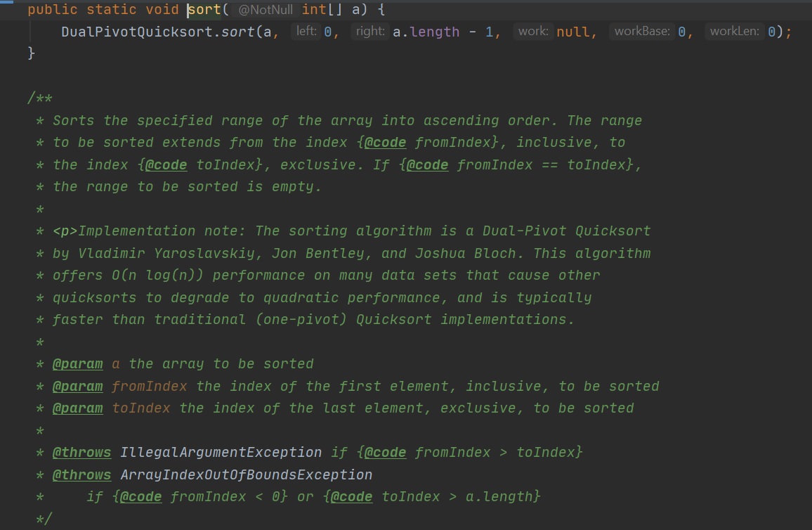Click the work: parameter hint
The width and height of the screenshot is (812, 530).
pyautogui.click(x=532, y=32)
